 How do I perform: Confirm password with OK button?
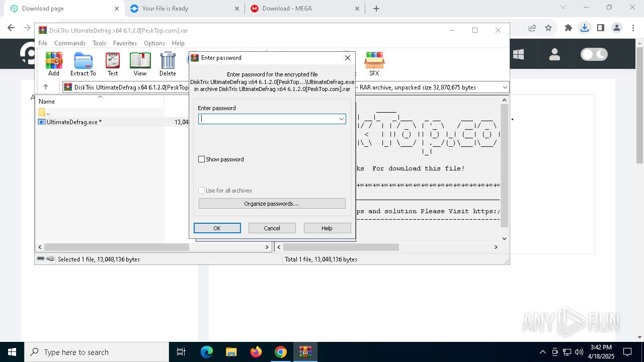[217, 228]
